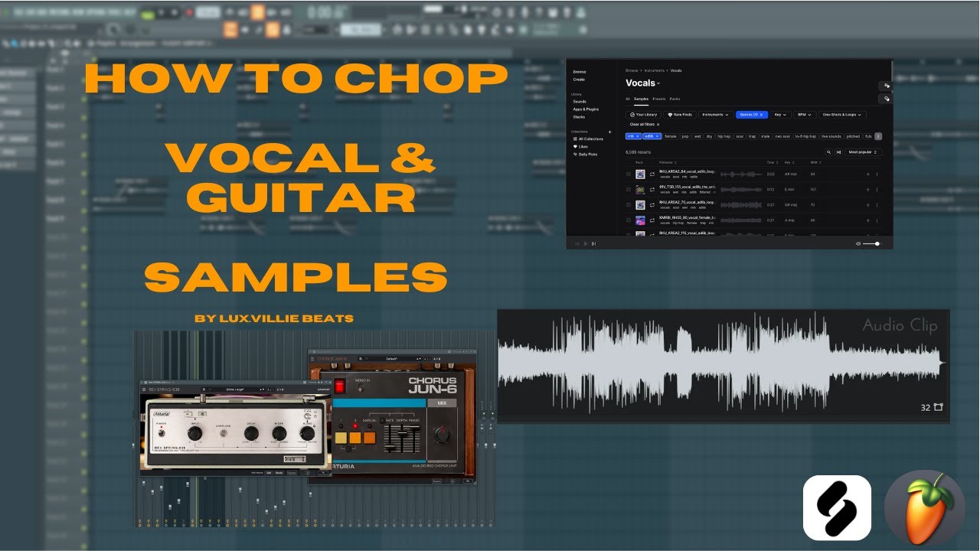Click Clear all filters
Screen dimensions: 980x551
[645, 125]
